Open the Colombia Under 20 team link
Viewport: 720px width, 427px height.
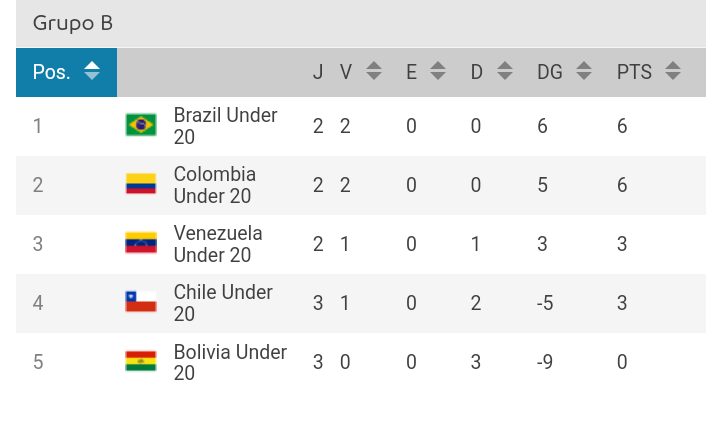(215, 185)
